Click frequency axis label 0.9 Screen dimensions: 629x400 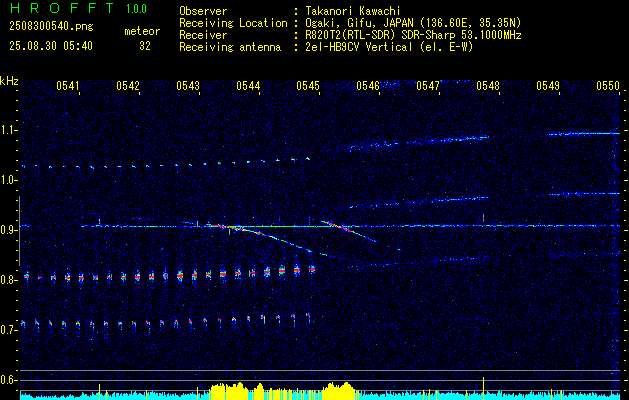click(8, 230)
